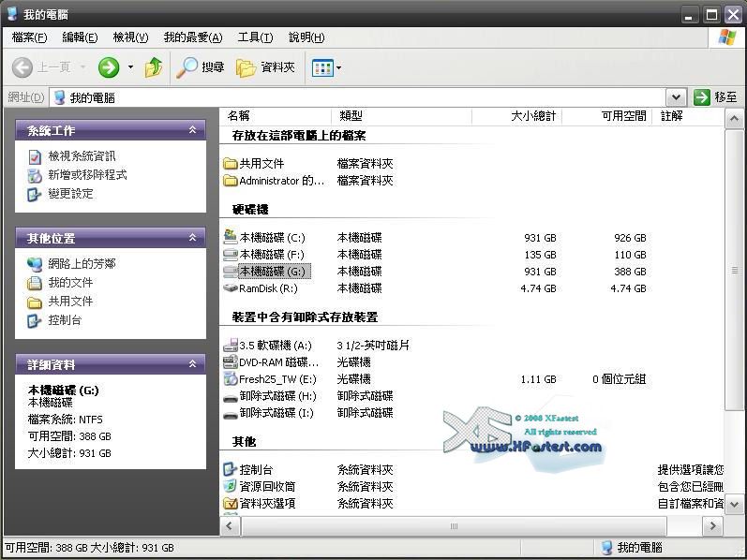Click the sidebar 控制台 icon under 其他位置
The width and height of the screenshot is (747, 560).
pyautogui.click(x=35, y=320)
